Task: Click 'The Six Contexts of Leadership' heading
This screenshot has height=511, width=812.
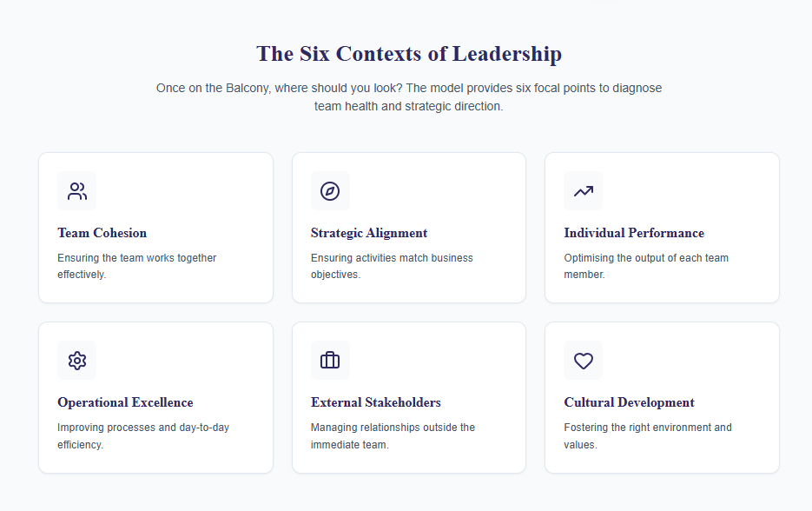Action: [x=409, y=54]
